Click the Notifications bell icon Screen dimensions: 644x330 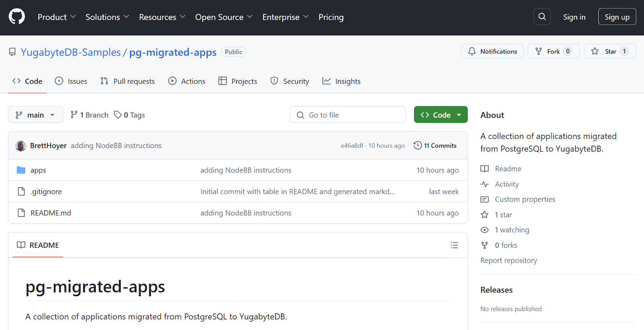472,51
